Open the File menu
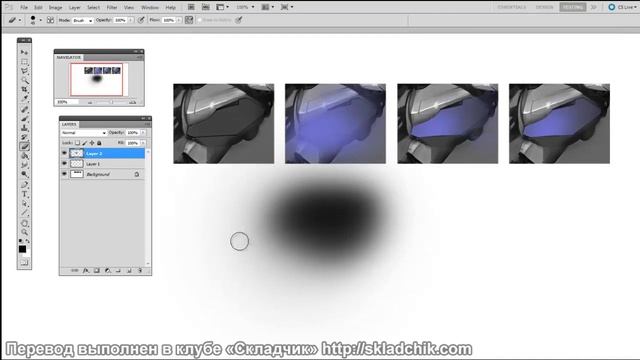The height and width of the screenshot is (360, 640). click(x=24, y=7)
